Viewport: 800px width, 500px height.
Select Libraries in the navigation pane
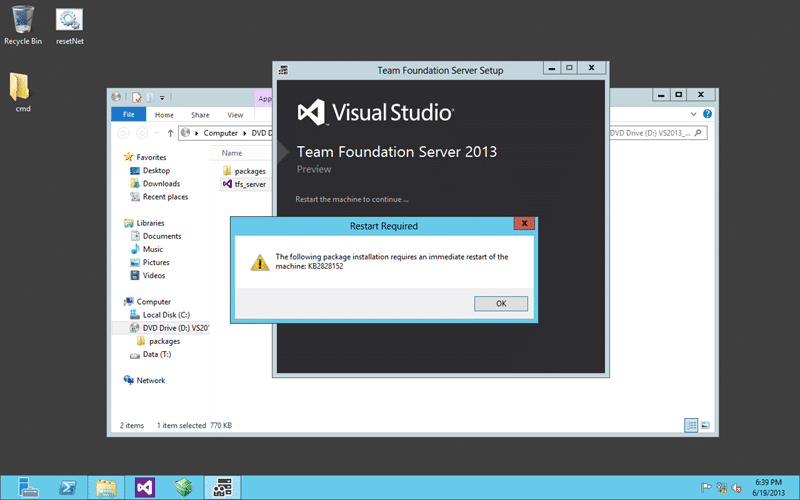(144, 223)
